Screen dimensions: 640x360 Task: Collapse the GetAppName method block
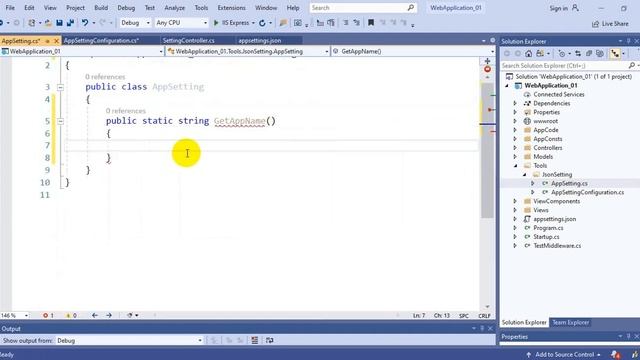pos(60,121)
